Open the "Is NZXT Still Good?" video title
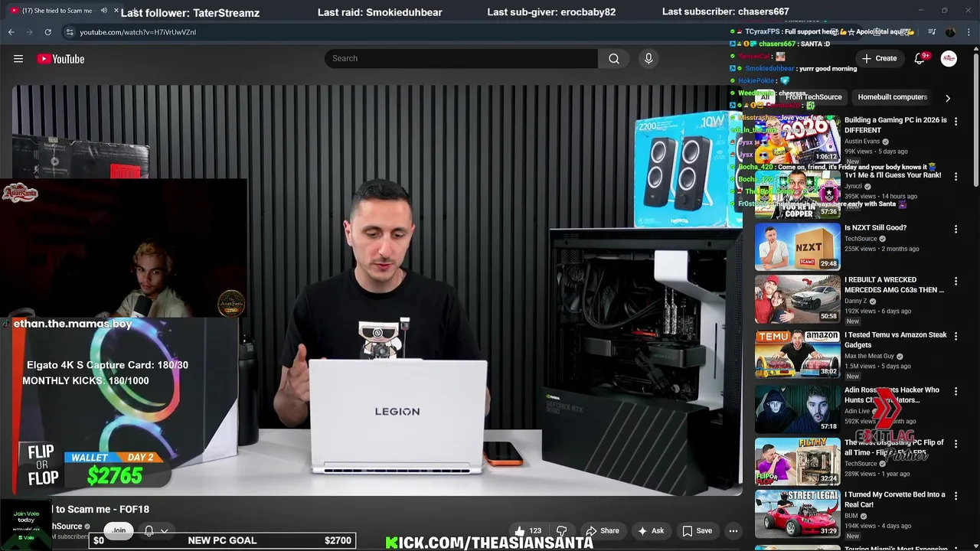This screenshot has height=551, width=980. (x=875, y=228)
